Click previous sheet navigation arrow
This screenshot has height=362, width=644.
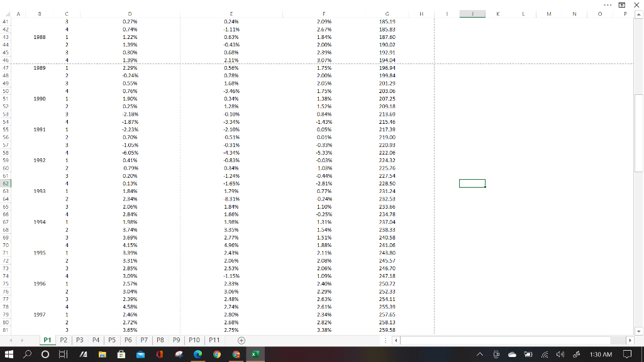[11, 340]
